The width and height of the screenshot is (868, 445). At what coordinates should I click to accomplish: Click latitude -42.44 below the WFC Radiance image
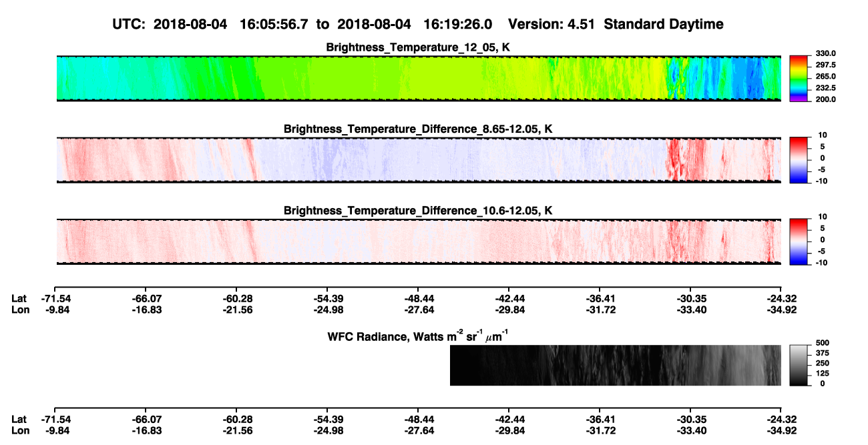(x=509, y=419)
